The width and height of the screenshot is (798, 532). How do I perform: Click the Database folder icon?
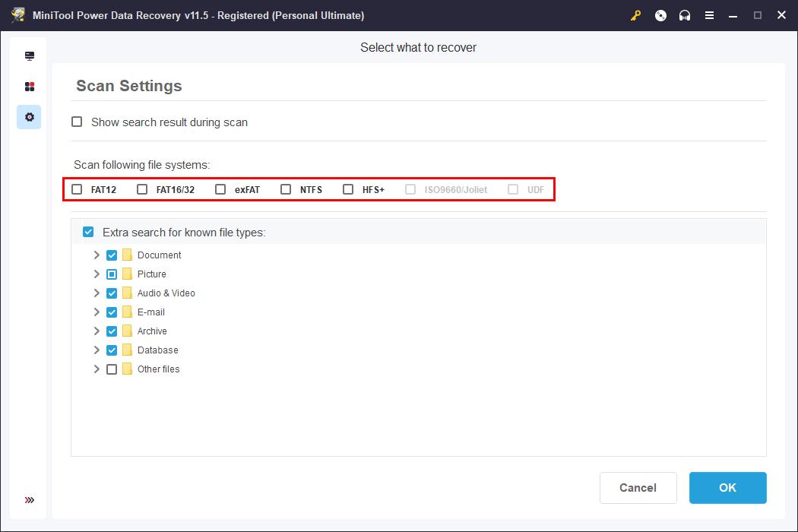tap(127, 350)
